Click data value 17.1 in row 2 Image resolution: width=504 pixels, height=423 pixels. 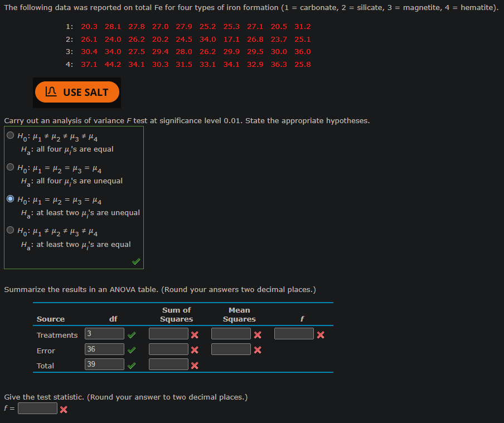[x=231, y=40]
